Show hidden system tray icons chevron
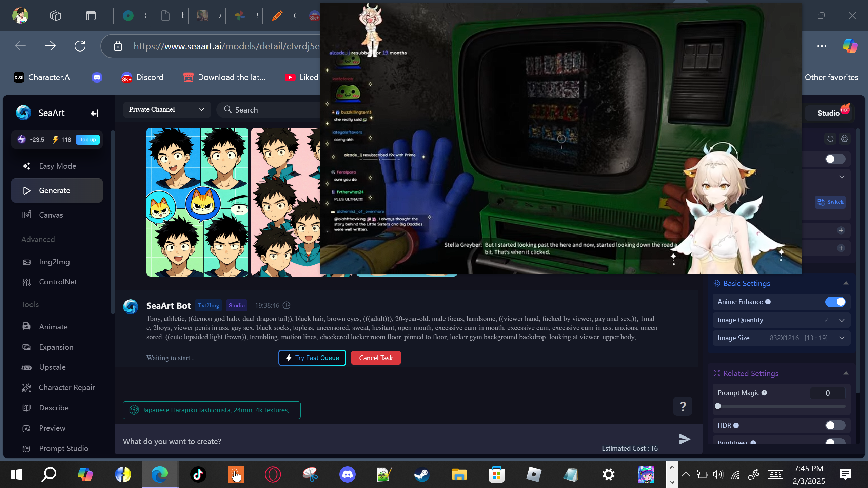Image resolution: width=868 pixels, height=488 pixels. [x=686, y=474]
